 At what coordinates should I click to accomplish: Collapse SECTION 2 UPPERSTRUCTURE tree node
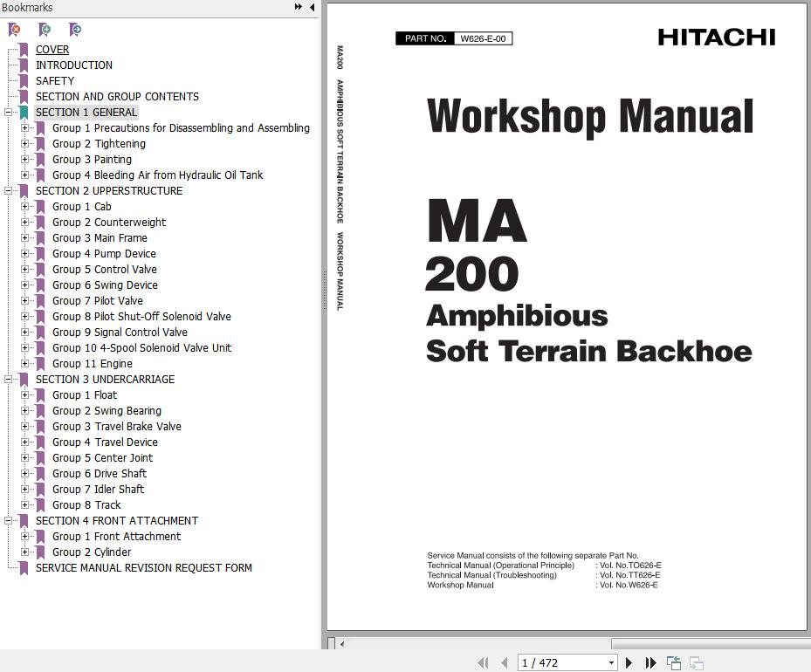pos(8,191)
